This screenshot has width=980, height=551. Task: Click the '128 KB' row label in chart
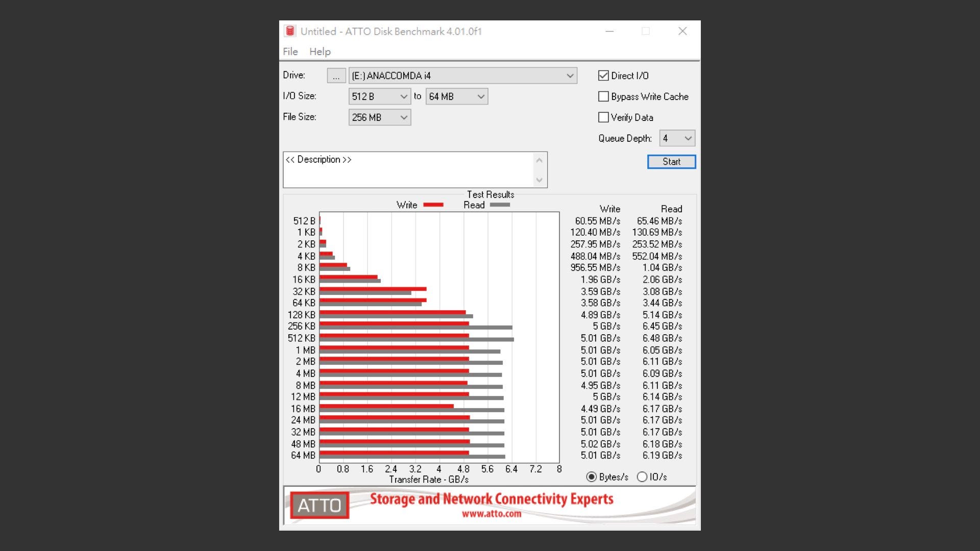pyautogui.click(x=302, y=315)
